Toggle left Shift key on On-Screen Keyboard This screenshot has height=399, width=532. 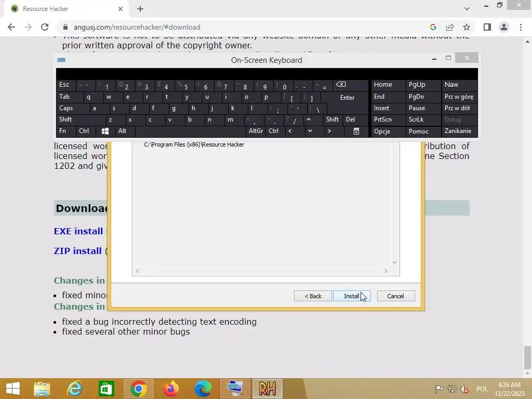coord(81,119)
